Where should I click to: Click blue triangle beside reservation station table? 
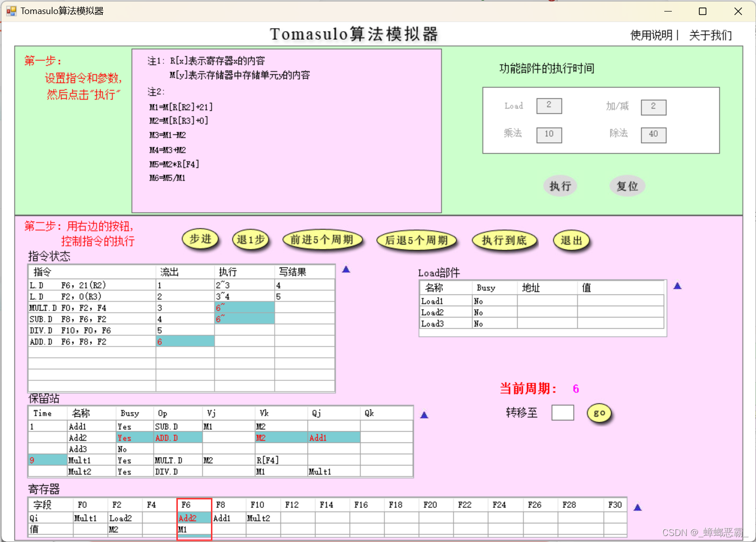pos(424,415)
